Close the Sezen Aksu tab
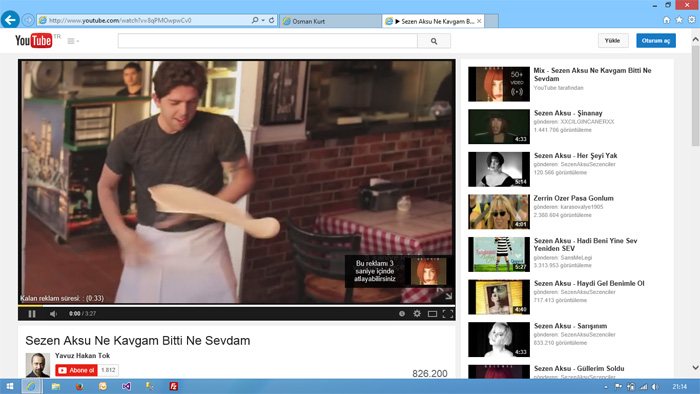This screenshot has width=700, height=394. (479, 21)
